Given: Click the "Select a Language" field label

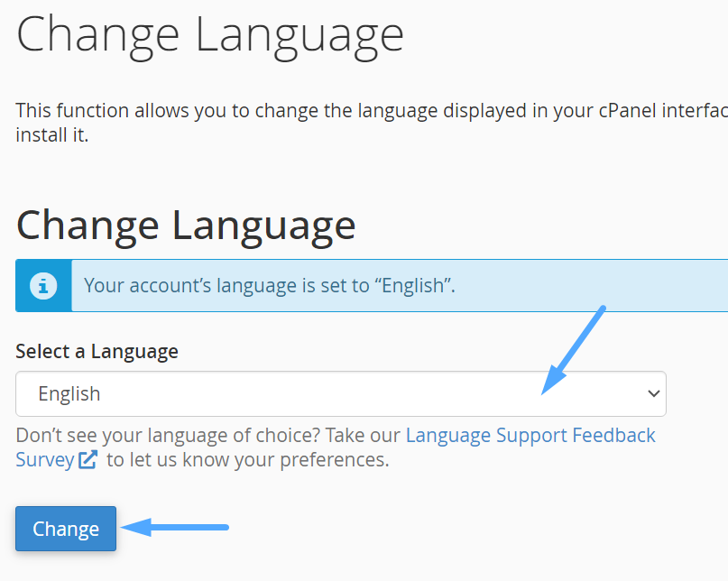Looking at the screenshot, I should (x=97, y=352).
